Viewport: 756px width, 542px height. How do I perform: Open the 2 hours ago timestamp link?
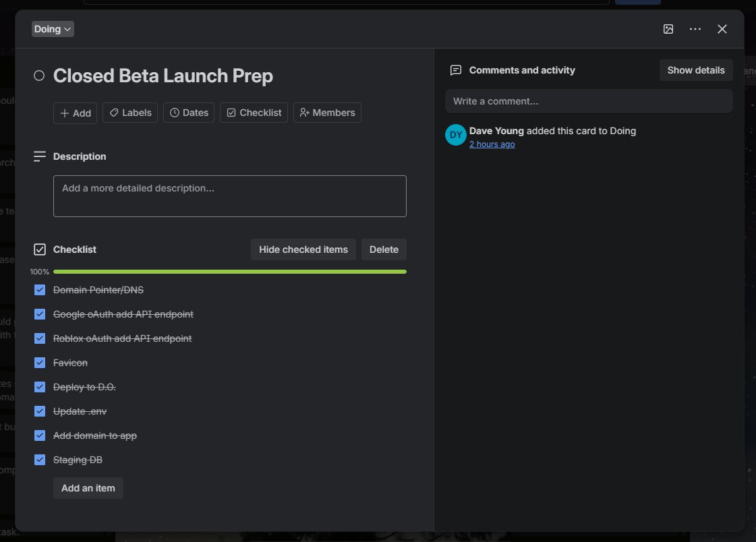pos(492,144)
